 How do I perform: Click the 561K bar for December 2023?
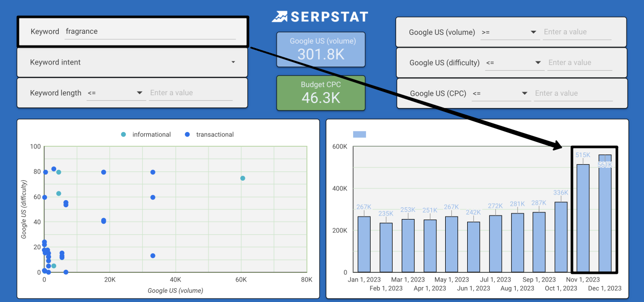(605, 215)
